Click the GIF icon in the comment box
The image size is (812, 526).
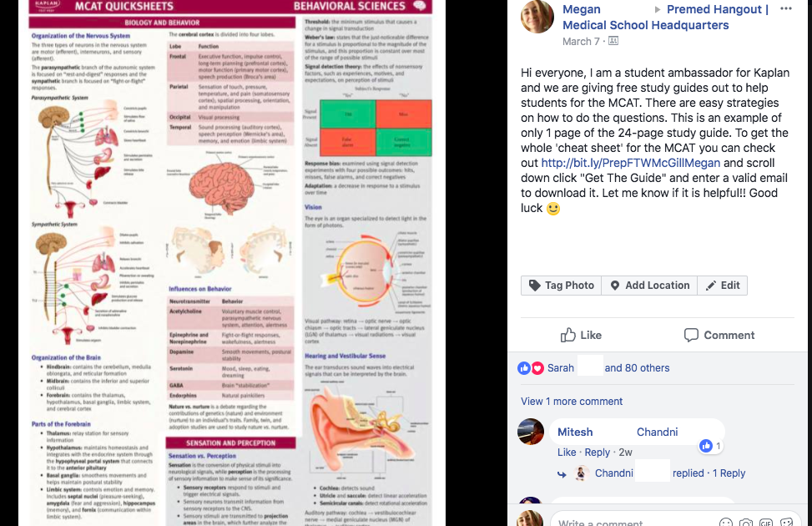pyautogui.click(x=766, y=522)
